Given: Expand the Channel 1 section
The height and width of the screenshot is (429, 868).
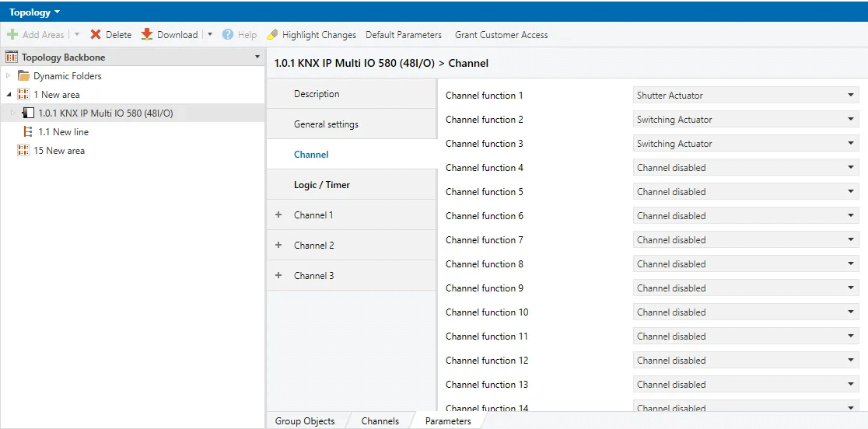Looking at the screenshot, I should pos(278,215).
